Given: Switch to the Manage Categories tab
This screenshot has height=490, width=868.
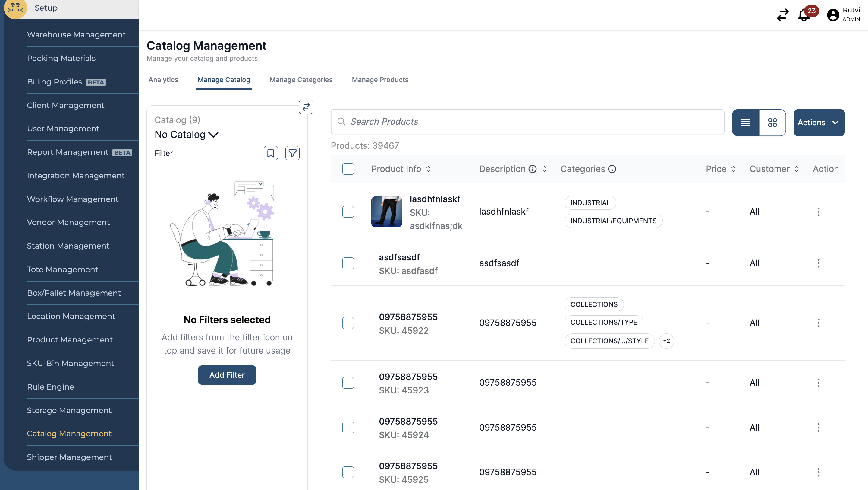Looking at the screenshot, I should [300, 80].
